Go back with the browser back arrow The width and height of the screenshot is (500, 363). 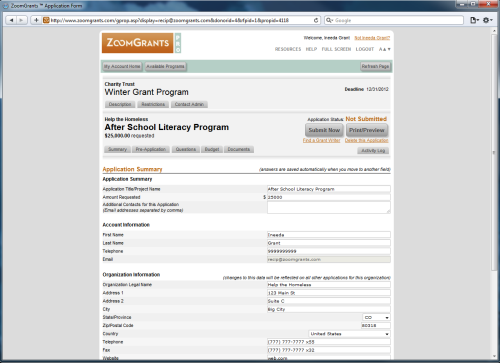(12, 20)
